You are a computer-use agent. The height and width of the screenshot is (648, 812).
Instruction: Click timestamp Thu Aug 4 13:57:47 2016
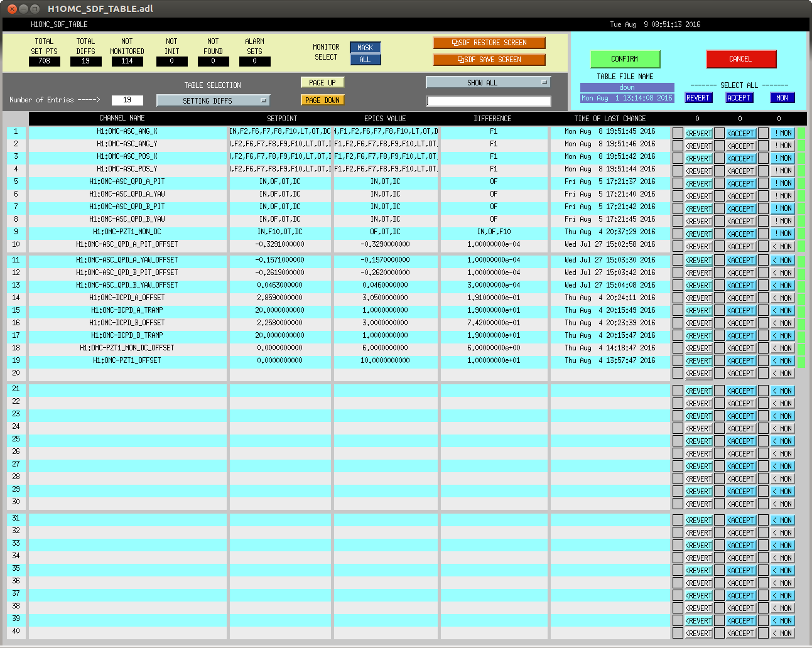[610, 360]
